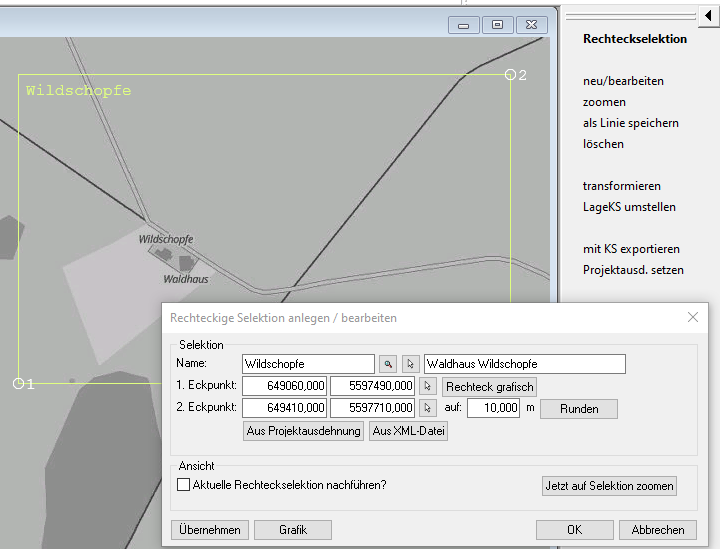Image resolution: width=720 pixels, height=549 pixels.
Task: Click 1. Eckpunkt easting field 649060,000
Action: (x=285, y=386)
